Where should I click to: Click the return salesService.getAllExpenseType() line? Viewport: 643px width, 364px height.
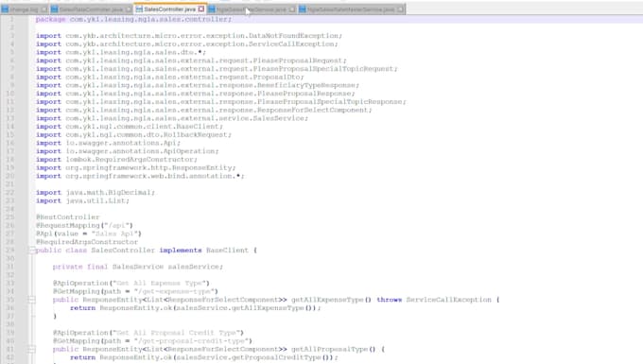[x=195, y=308]
